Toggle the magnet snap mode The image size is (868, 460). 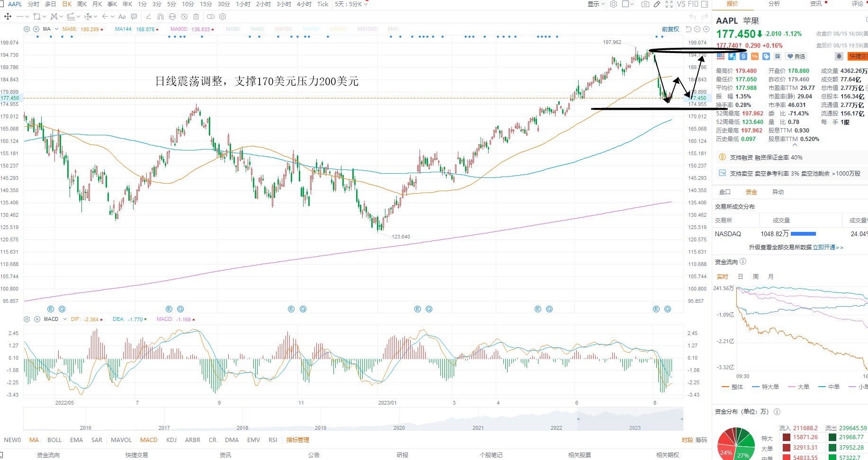coord(160,17)
